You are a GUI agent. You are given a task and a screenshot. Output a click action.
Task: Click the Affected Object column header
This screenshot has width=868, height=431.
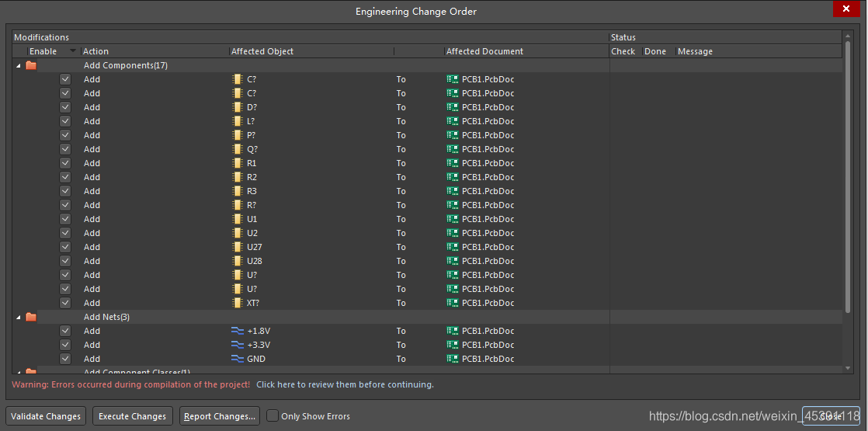coord(311,51)
